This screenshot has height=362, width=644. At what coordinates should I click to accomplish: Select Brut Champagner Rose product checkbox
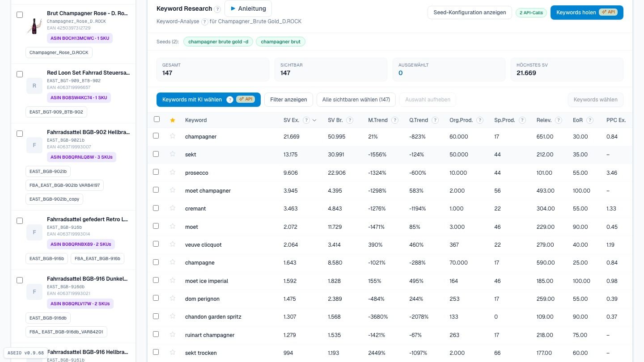click(20, 15)
